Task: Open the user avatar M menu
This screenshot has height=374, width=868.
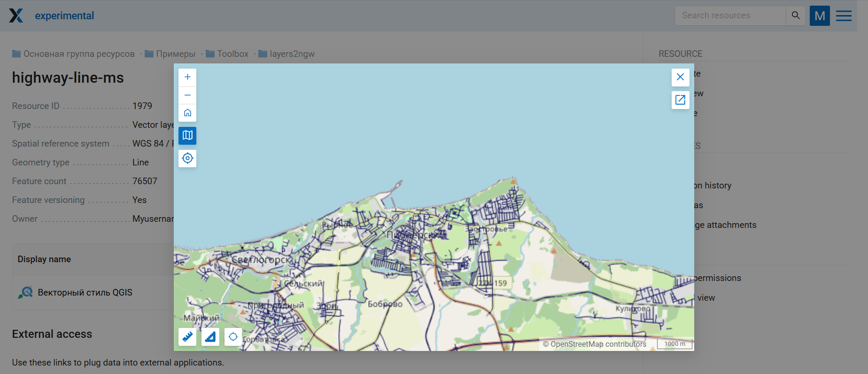Action: 820,16
